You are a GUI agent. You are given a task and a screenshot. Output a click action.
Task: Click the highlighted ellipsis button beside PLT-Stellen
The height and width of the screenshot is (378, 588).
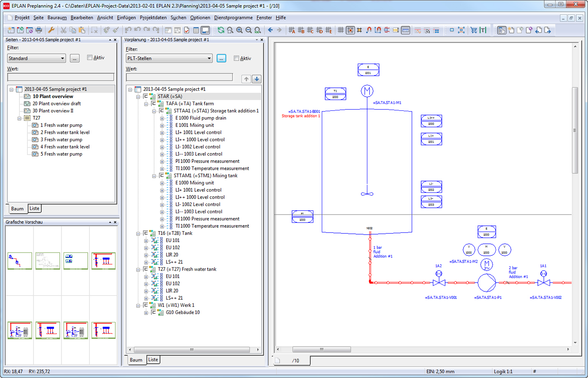pyautogui.click(x=221, y=58)
